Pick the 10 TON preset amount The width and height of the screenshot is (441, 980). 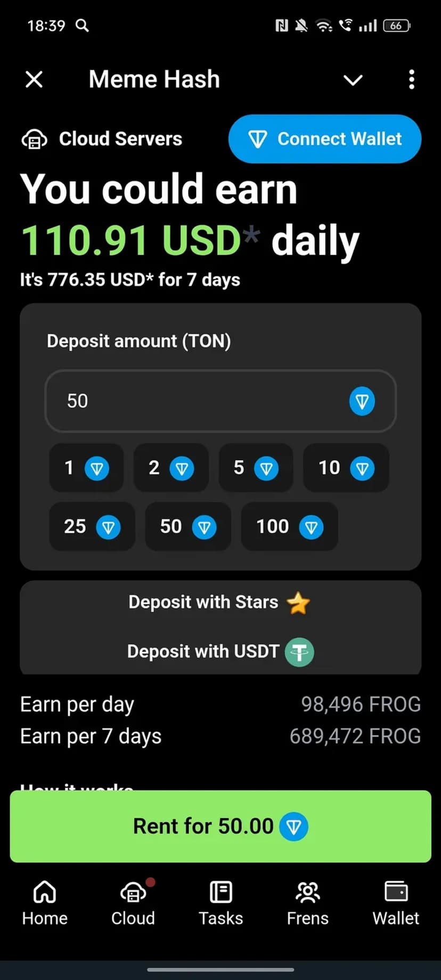tap(346, 468)
